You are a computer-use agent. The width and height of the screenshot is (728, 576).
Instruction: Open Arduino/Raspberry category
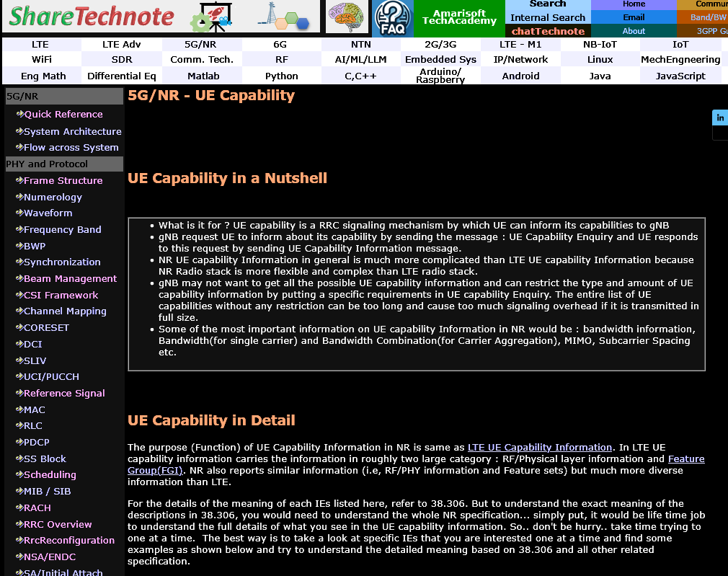click(x=440, y=76)
